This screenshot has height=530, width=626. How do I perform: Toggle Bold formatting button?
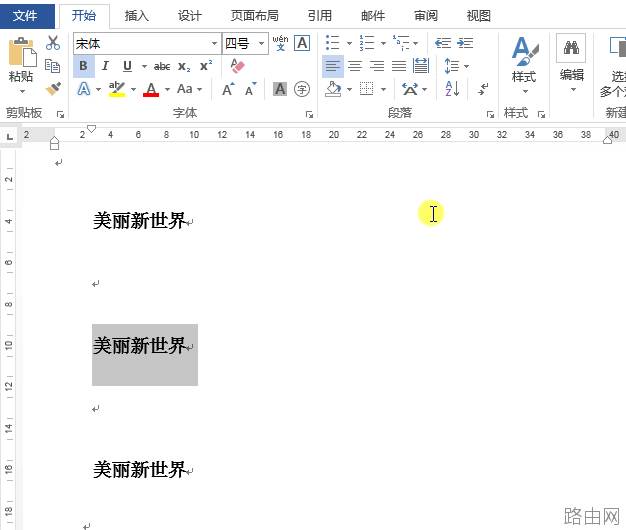coord(83,66)
